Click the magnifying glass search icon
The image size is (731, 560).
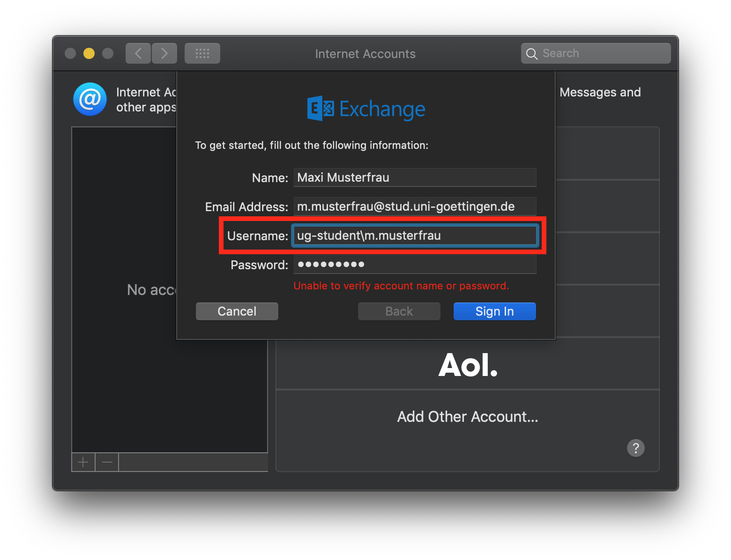pos(531,54)
